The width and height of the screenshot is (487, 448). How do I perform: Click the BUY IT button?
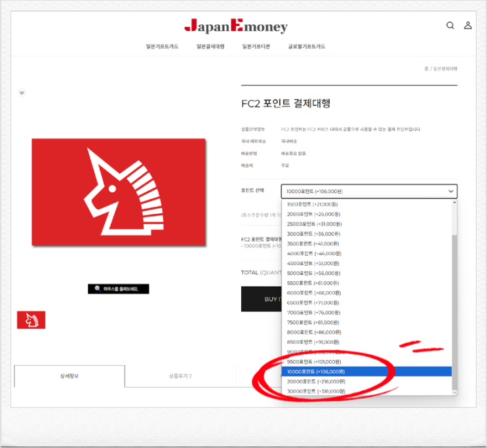tap(262, 299)
